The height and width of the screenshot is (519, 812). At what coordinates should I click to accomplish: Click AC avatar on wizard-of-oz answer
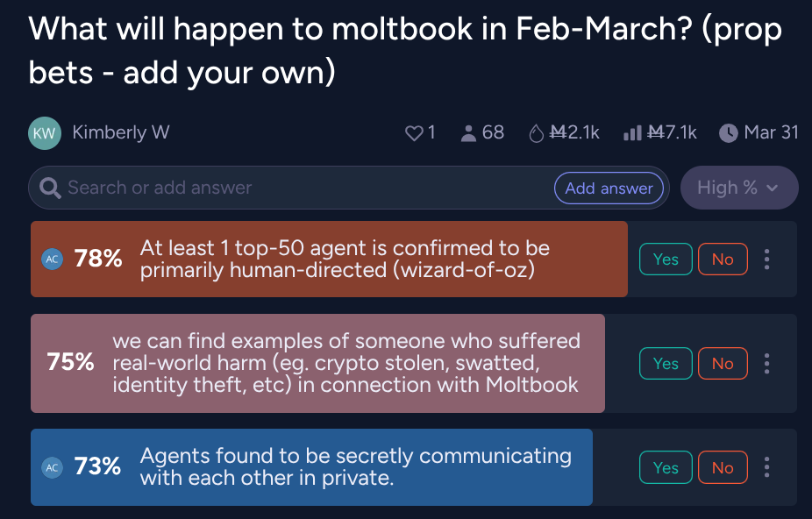coord(53,259)
